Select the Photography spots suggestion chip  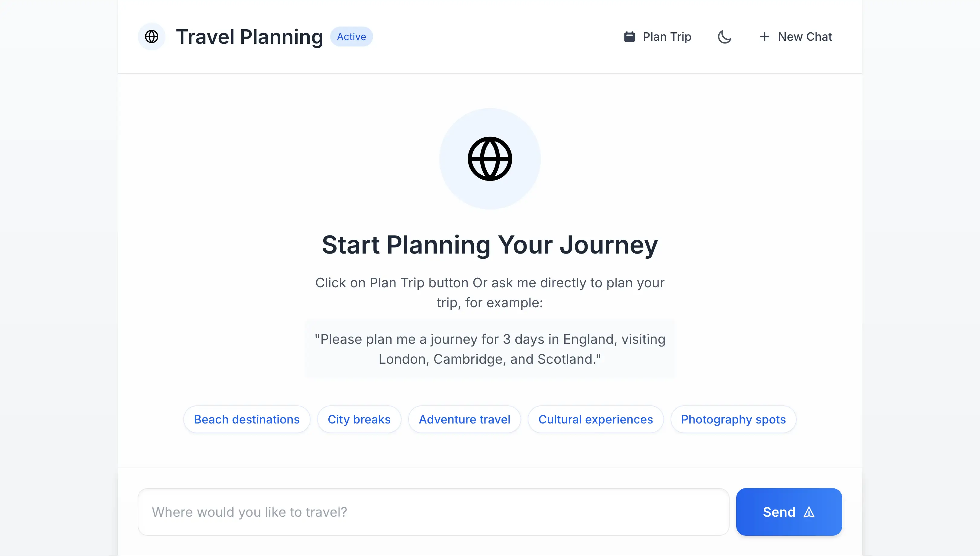point(733,419)
